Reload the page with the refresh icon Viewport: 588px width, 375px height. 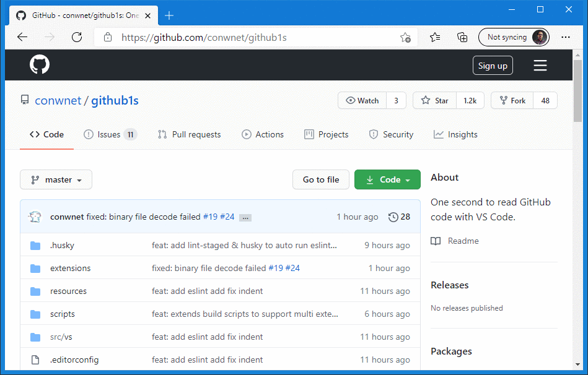coord(77,37)
